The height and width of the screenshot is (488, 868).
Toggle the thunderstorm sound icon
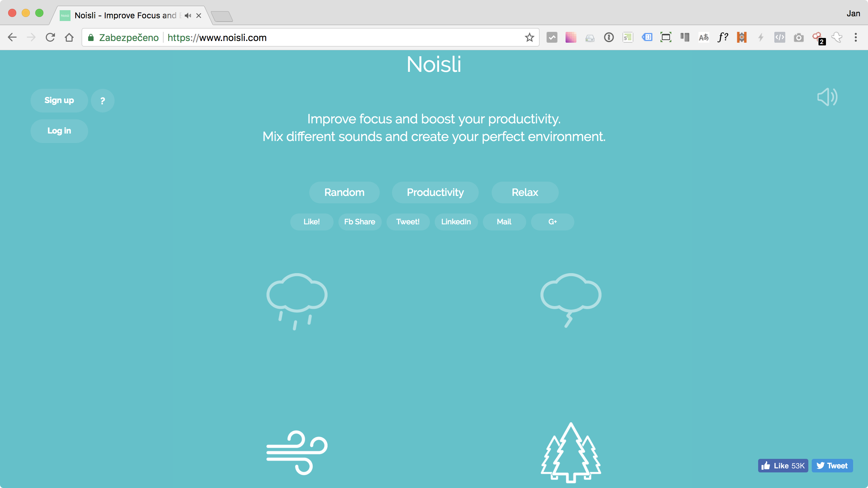point(571,298)
